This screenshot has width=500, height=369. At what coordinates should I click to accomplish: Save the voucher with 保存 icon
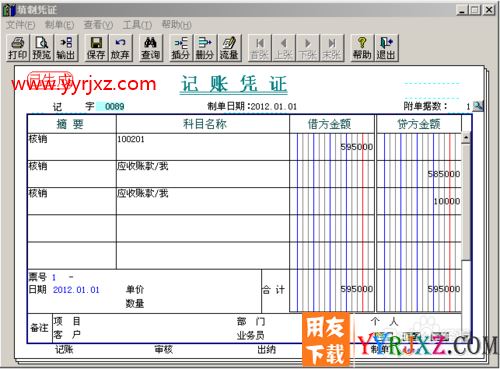click(96, 48)
